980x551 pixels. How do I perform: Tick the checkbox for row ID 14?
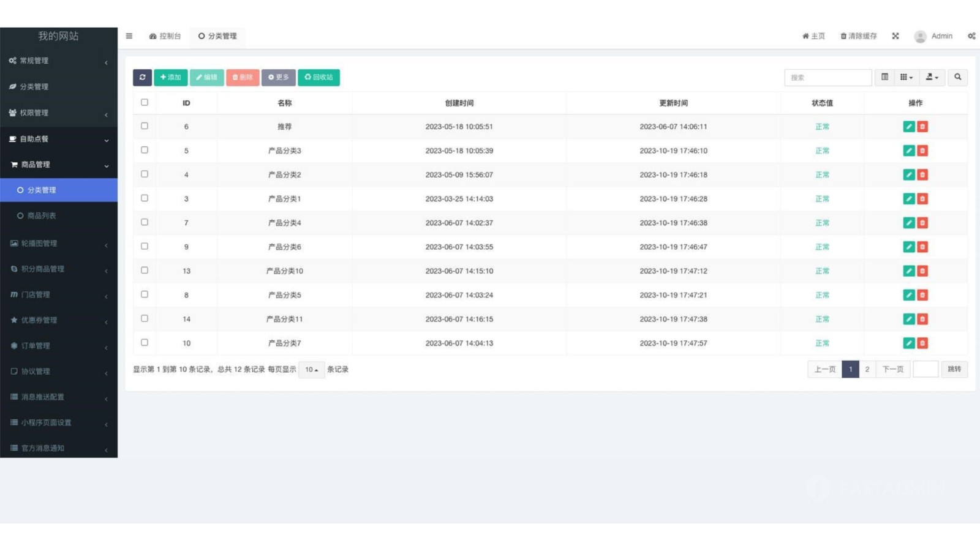(x=145, y=318)
